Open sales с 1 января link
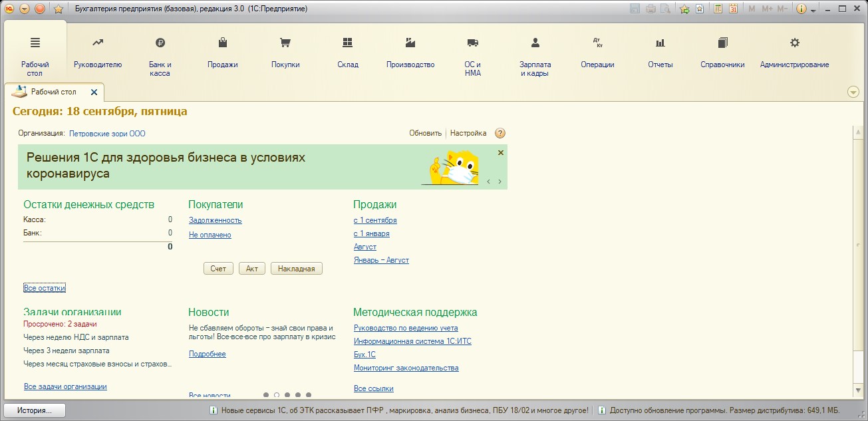The width and height of the screenshot is (868, 421). pyautogui.click(x=372, y=233)
